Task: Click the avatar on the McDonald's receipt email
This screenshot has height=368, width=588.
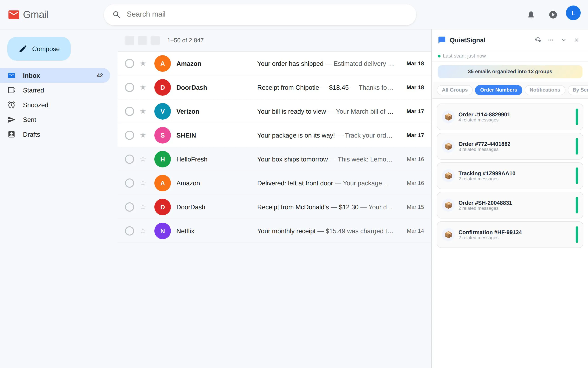Action: click(x=163, y=207)
